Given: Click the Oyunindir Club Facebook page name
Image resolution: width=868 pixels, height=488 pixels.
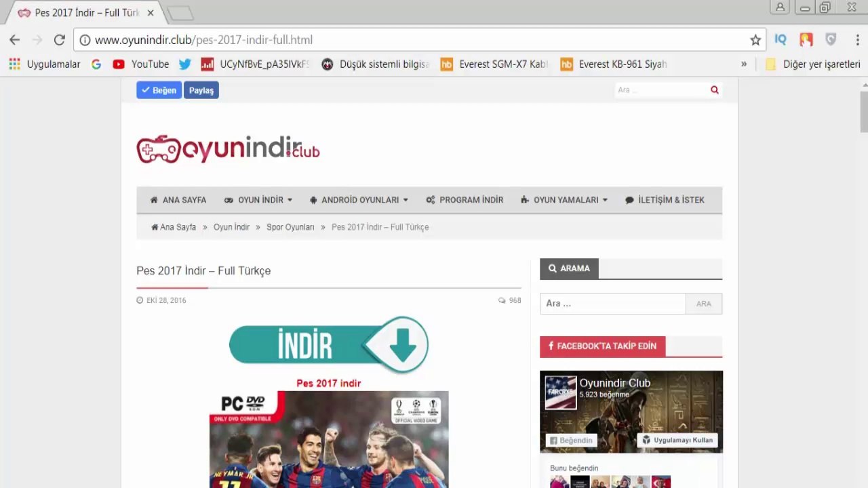Looking at the screenshot, I should tap(614, 383).
